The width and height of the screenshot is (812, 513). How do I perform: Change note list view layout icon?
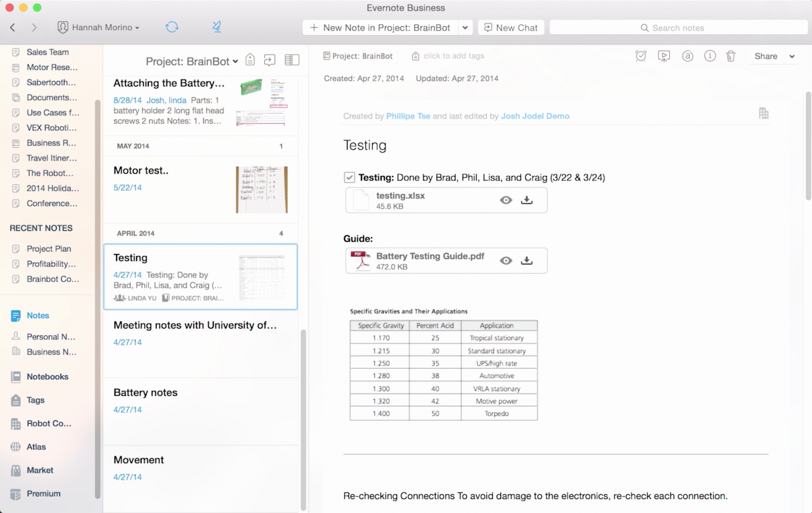pos(292,60)
